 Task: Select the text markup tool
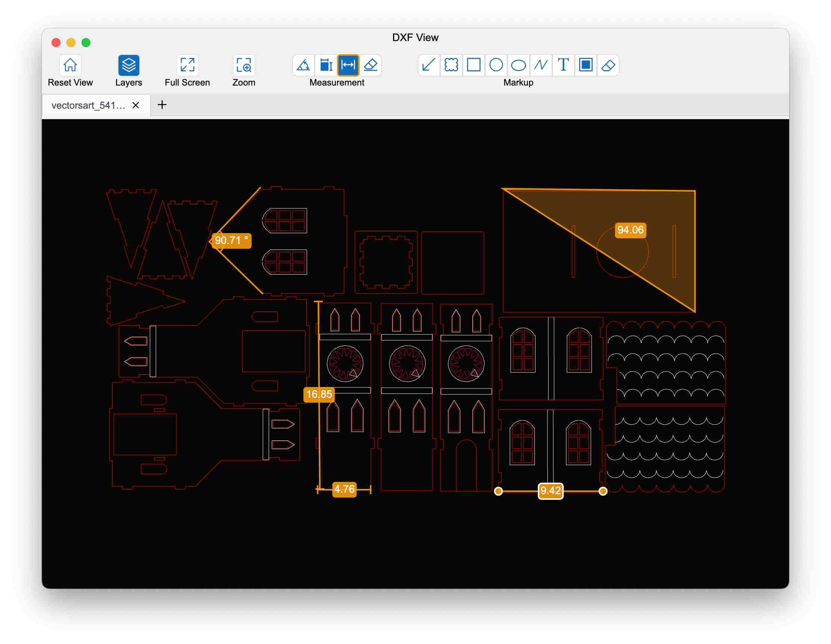(563, 65)
